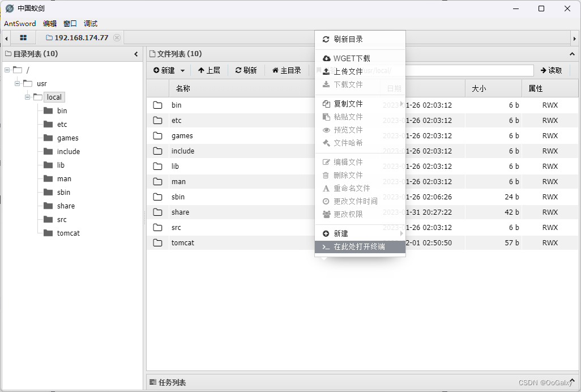Image resolution: width=581 pixels, height=392 pixels.
Task: Click the 24 b size of sbin
Action: pos(512,197)
